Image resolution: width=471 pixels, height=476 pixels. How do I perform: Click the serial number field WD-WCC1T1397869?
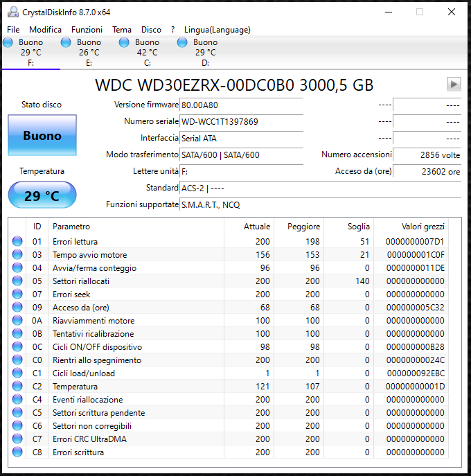pos(242,122)
